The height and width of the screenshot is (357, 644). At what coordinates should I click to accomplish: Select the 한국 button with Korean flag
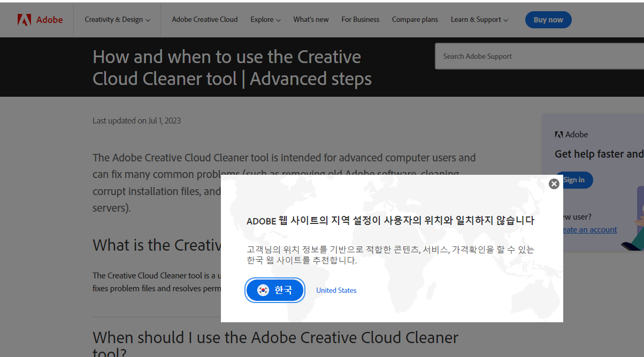(275, 290)
